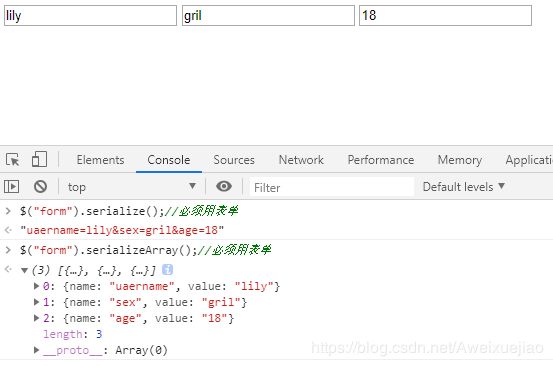The height and width of the screenshot is (366, 553).
Task: Select the Memory tab
Action: [460, 160]
